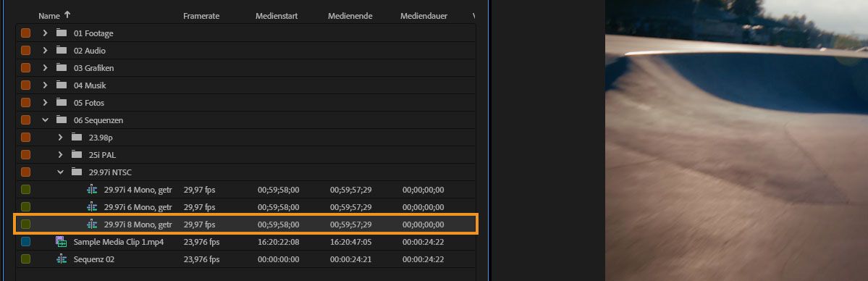Select the Sample Media Clip 1.mp4 name
This screenshot has width=868, height=281.
pyautogui.click(x=119, y=242)
